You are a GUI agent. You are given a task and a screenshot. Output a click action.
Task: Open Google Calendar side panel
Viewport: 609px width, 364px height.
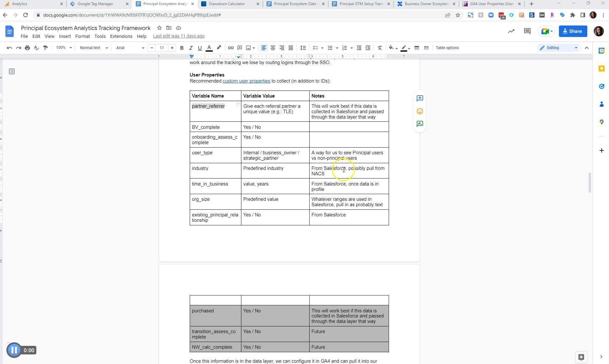click(x=602, y=50)
